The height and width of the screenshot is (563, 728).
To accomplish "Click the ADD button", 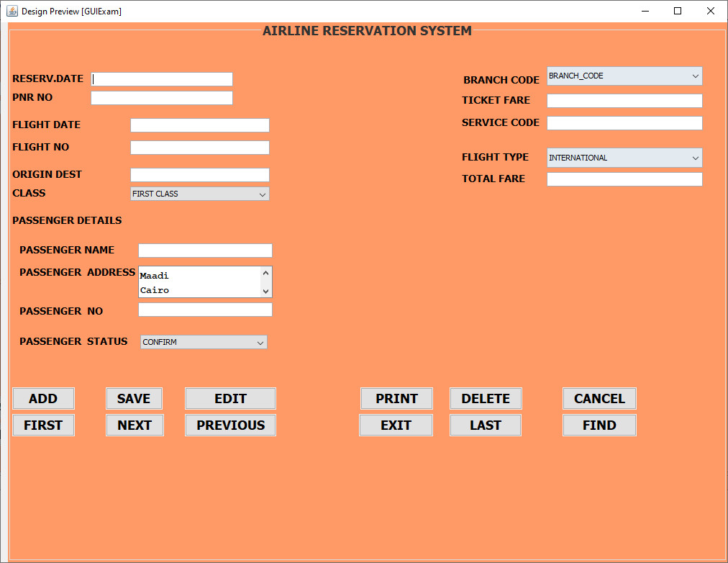I will 43,399.
